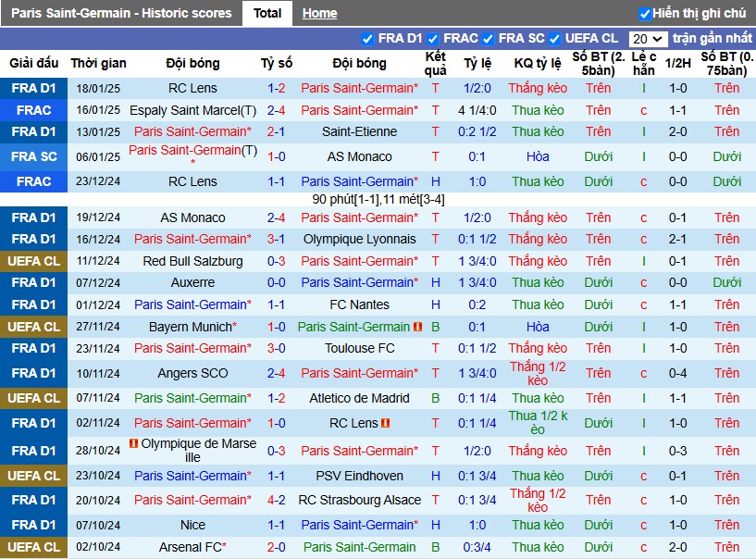The image size is (756, 559).
Task: Click the Thua 1/2 kèo result on 02/11/24
Action: click(x=538, y=423)
